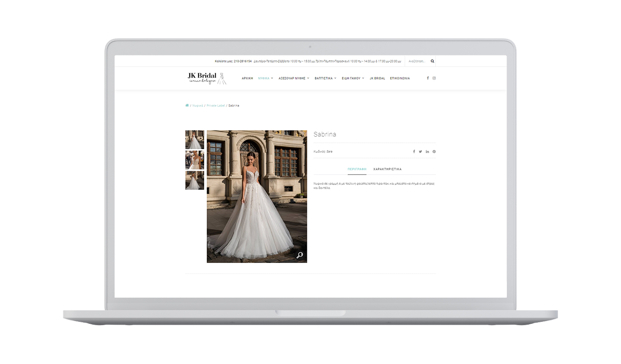Pin the product on Pinterest

(x=434, y=151)
